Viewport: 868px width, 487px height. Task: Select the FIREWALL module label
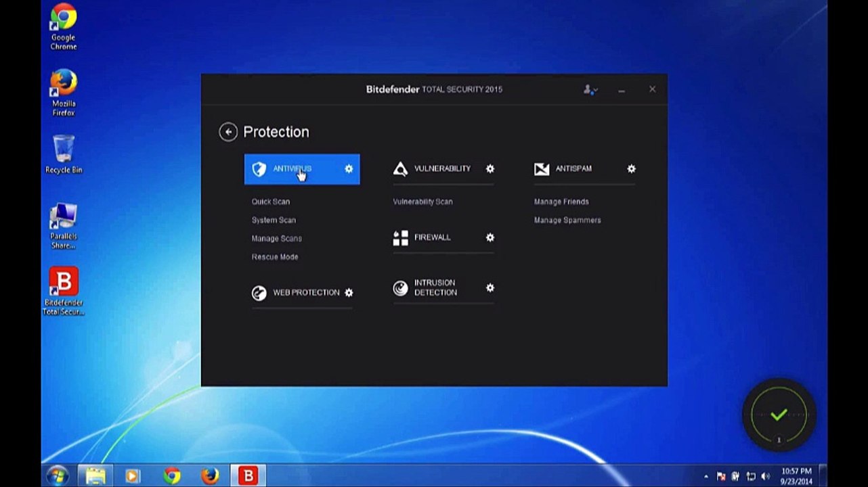432,237
